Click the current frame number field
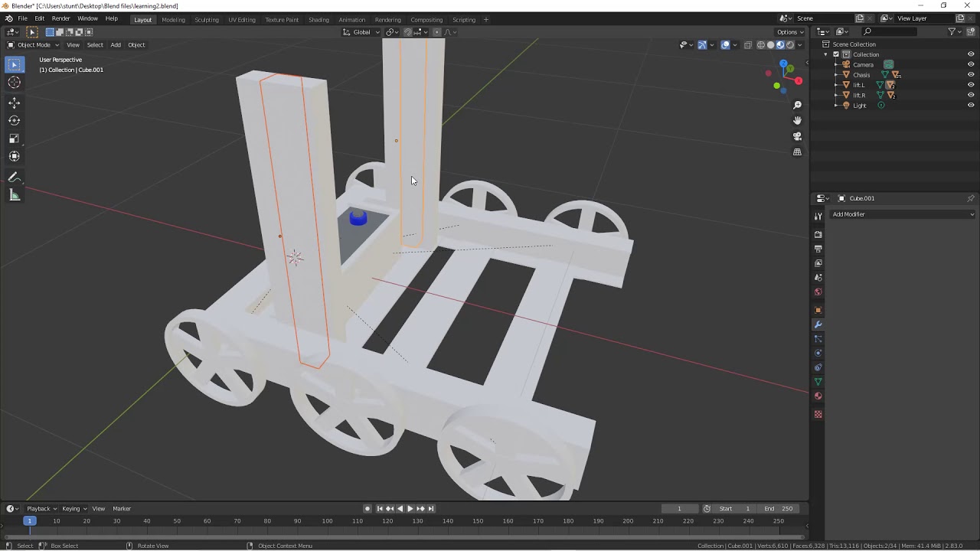This screenshot has height=551, width=980. point(678,509)
